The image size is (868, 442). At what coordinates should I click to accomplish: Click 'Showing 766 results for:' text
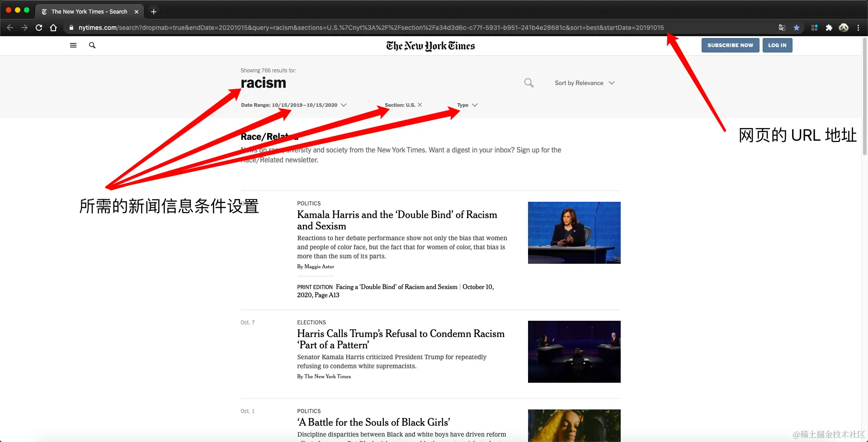[x=268, y=71]
